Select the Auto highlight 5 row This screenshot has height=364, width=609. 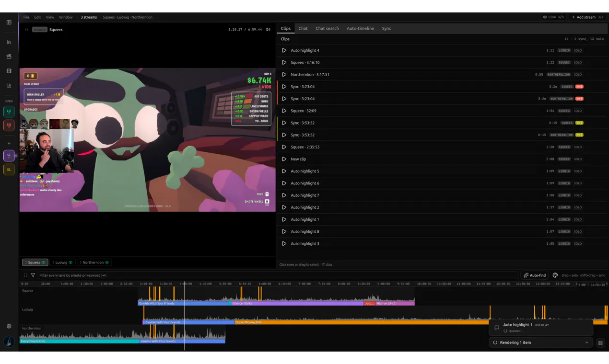click(x=443, y=171)
